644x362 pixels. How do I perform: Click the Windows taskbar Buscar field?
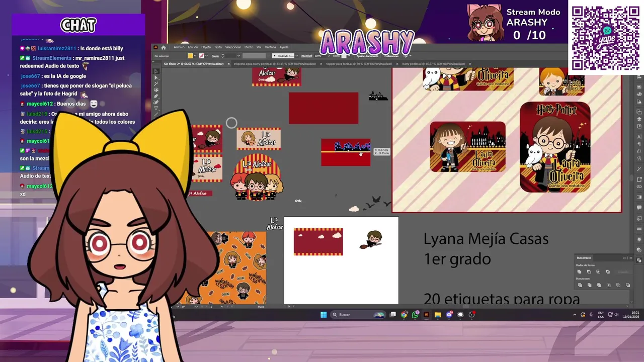pyautogui.click(x=358, y=315)
